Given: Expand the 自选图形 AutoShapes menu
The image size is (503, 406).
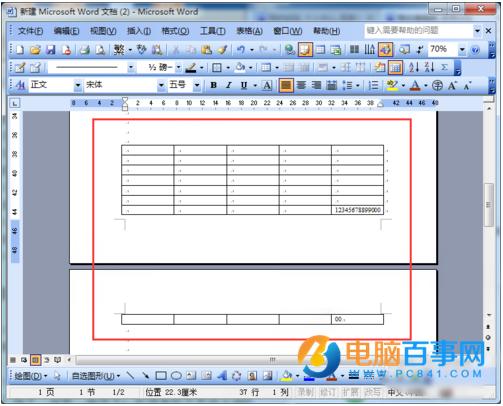Looking at the screenshot, I should [x=96, y=376].
